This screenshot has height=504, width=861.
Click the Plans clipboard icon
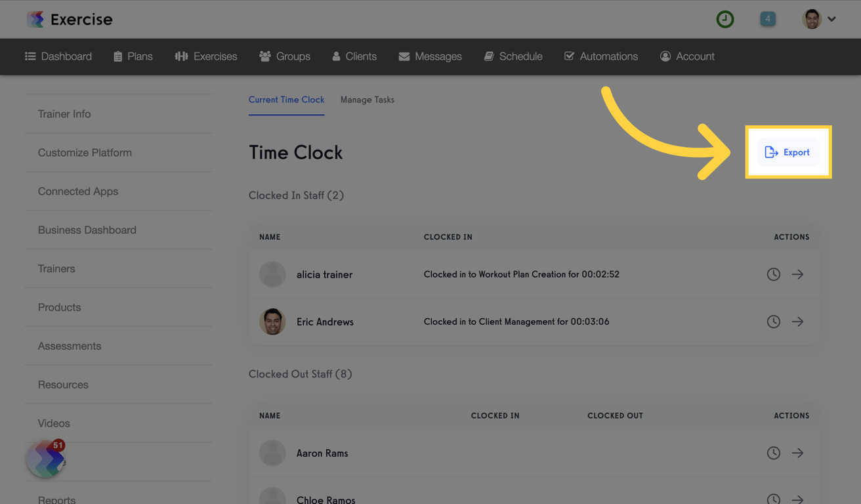(118, 56)
